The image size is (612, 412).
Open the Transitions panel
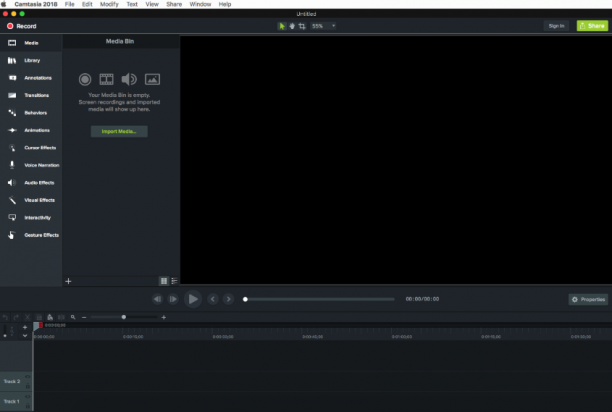[31, 95]
